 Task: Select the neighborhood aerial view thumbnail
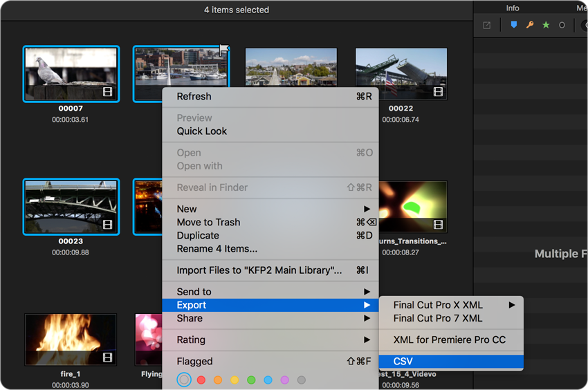click(x=291, y=67)
